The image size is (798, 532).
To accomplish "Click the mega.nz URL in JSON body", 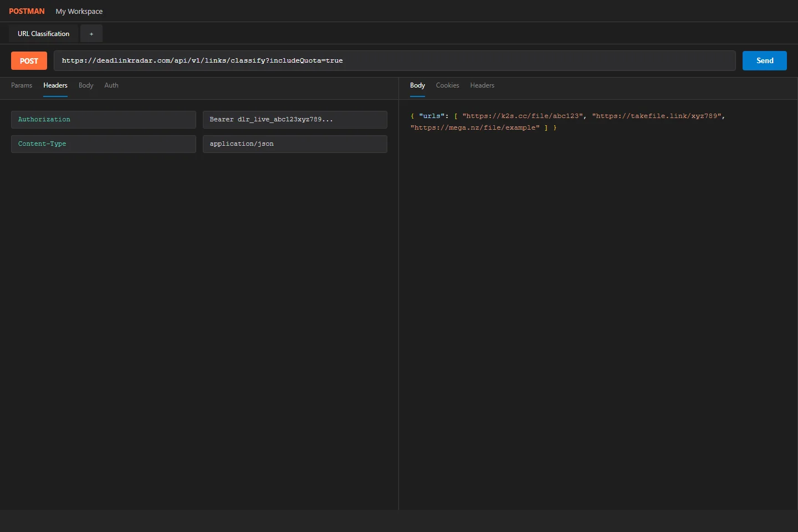I will point(475,128).
